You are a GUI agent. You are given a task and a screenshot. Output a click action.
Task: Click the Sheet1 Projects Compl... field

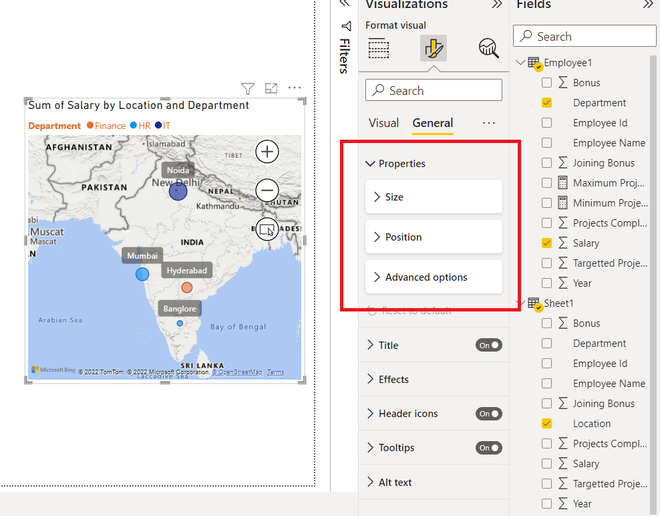(x=610, y=444)
